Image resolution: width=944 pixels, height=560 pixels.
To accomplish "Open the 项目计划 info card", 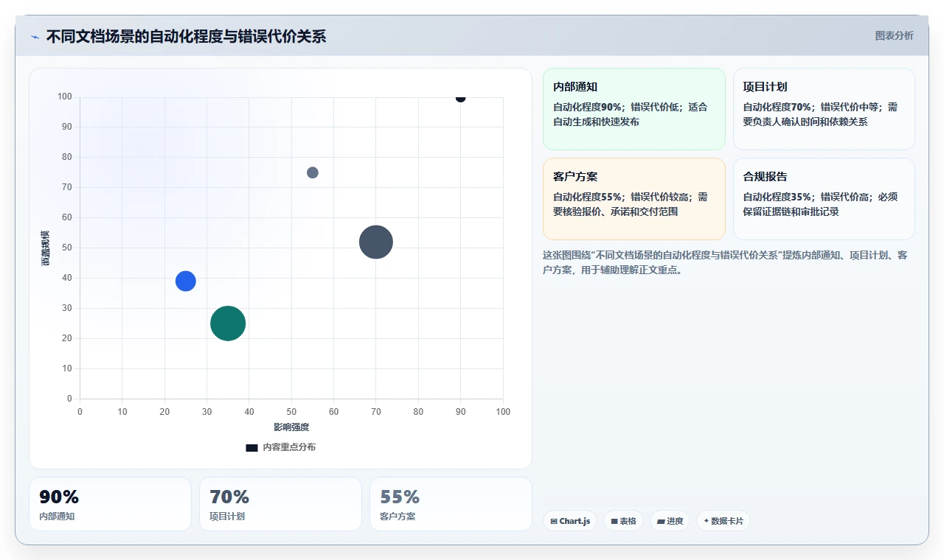I will tap(824, 109).
